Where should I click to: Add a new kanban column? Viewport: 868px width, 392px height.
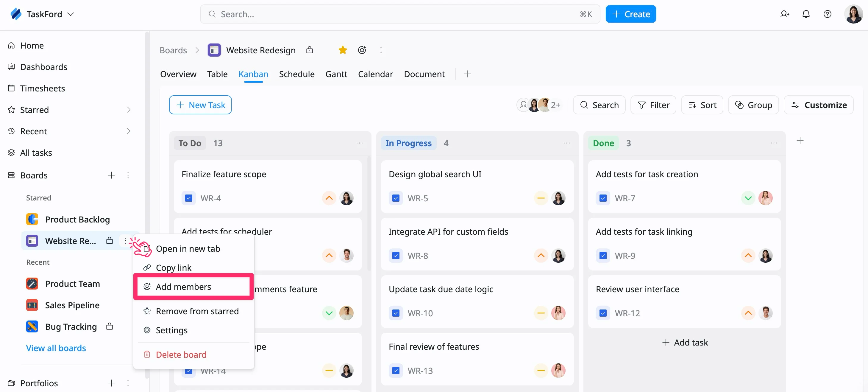800,141
